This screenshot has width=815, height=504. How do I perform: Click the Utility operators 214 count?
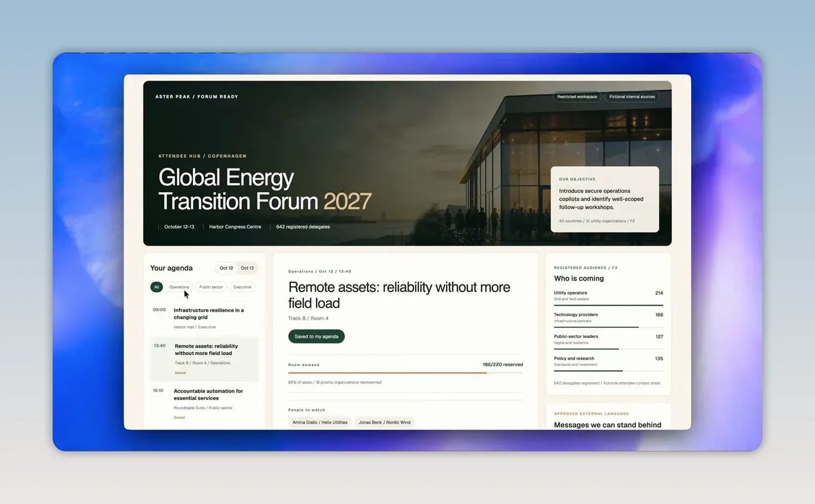pos(659,293)
